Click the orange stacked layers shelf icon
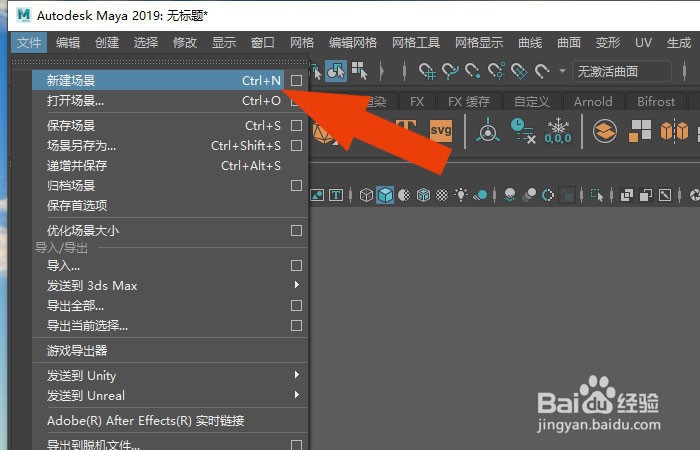This screenshot has height=450, width=700. tap(605, 131)
